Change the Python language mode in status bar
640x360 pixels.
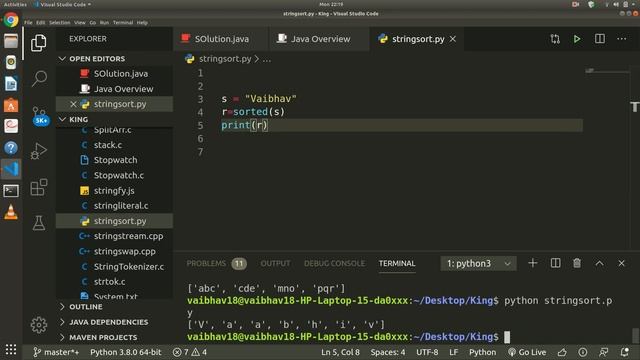click(482, 352)
